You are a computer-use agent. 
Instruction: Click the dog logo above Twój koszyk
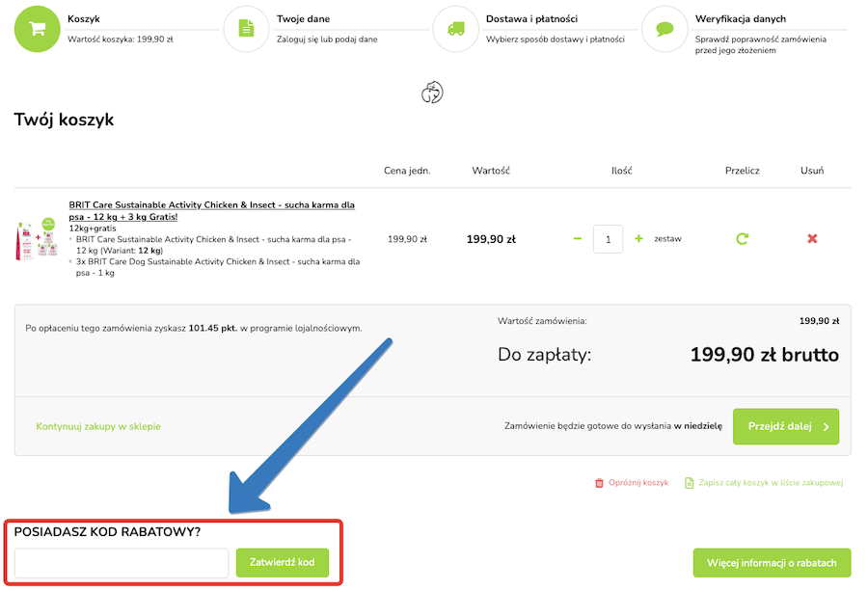(x=432, y=92)
